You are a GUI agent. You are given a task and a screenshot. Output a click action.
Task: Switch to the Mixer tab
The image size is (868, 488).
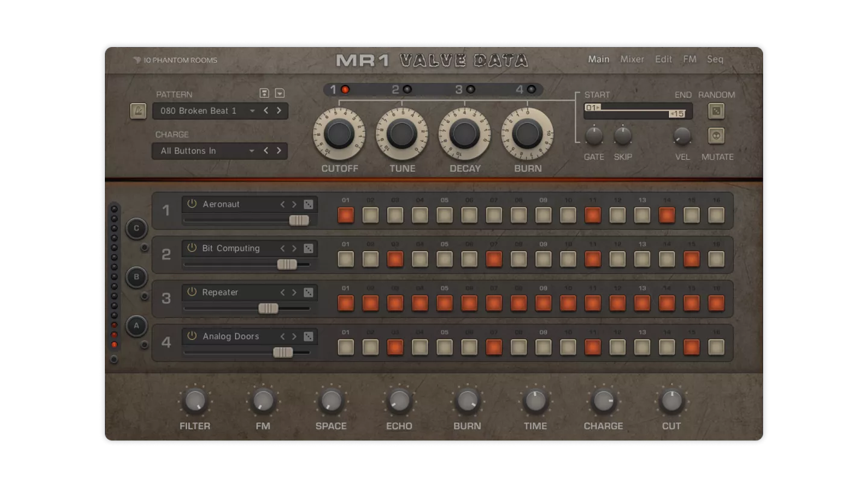pos(632,59)
